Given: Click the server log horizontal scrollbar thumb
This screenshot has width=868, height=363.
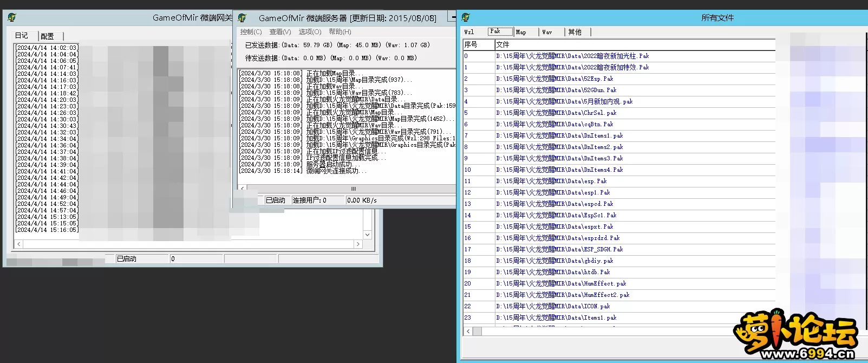Looking at the screenshot, I should coord(354,189).
